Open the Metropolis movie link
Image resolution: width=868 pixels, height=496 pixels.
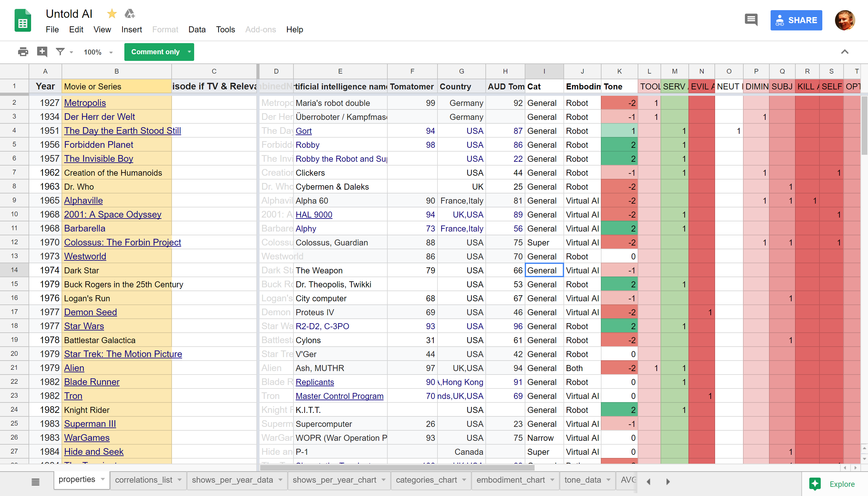pos(85,103)
